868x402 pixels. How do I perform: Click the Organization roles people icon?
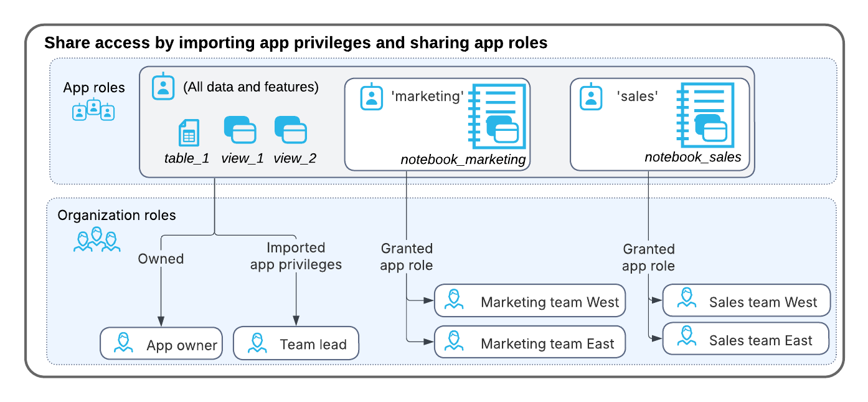point(97,239)
